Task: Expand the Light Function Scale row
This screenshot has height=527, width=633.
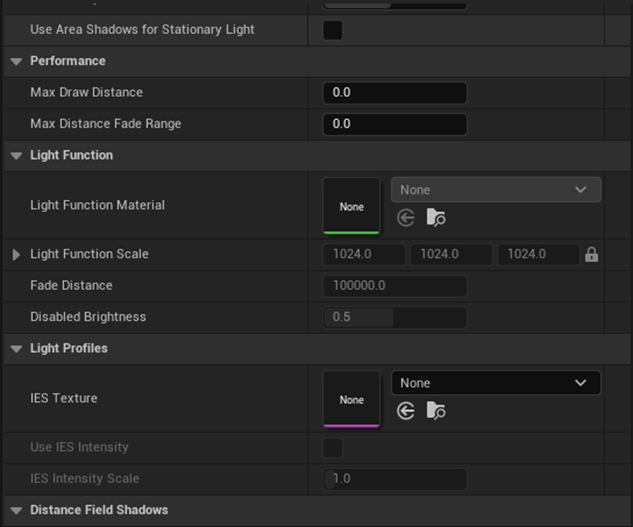Action: pos(16,255)
